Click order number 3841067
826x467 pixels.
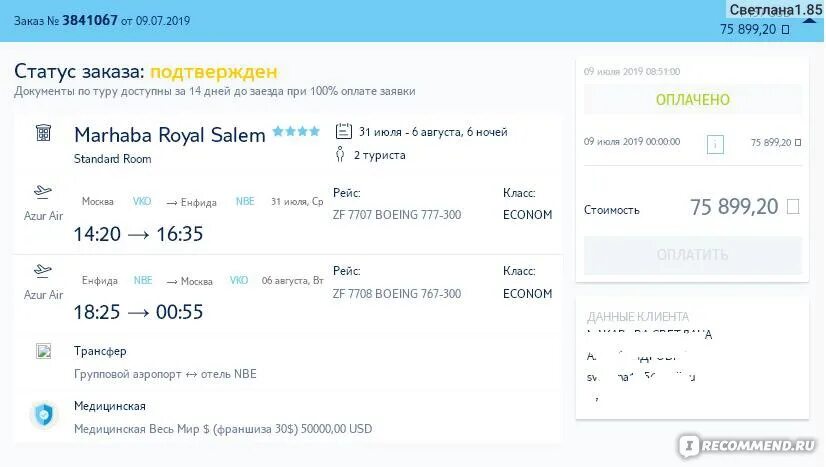coord(90,20)
